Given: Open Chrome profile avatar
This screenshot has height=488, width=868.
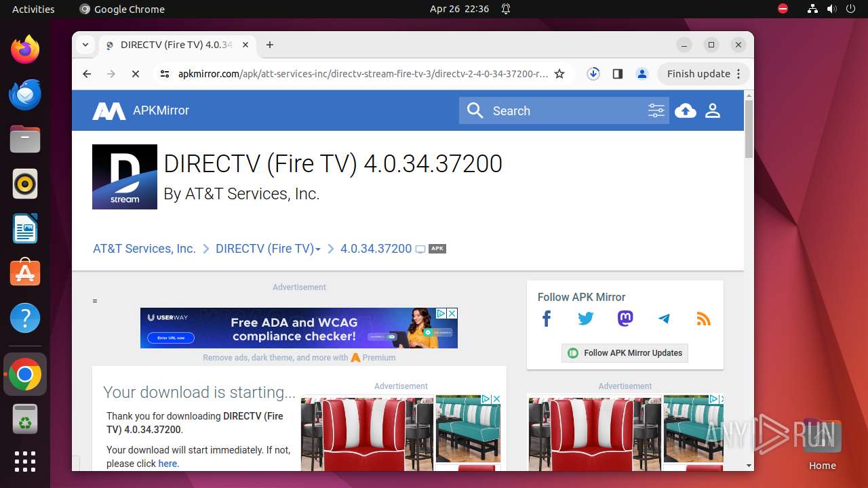Looking at the screenshot, I should tap(642, 74).
